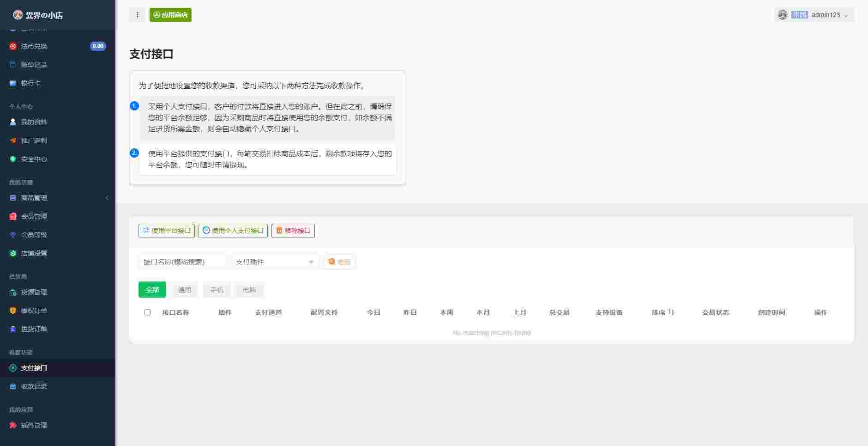This screenshot has width=868, height=446.
Task: Click the 操作 column header
Action: point(820,312)
